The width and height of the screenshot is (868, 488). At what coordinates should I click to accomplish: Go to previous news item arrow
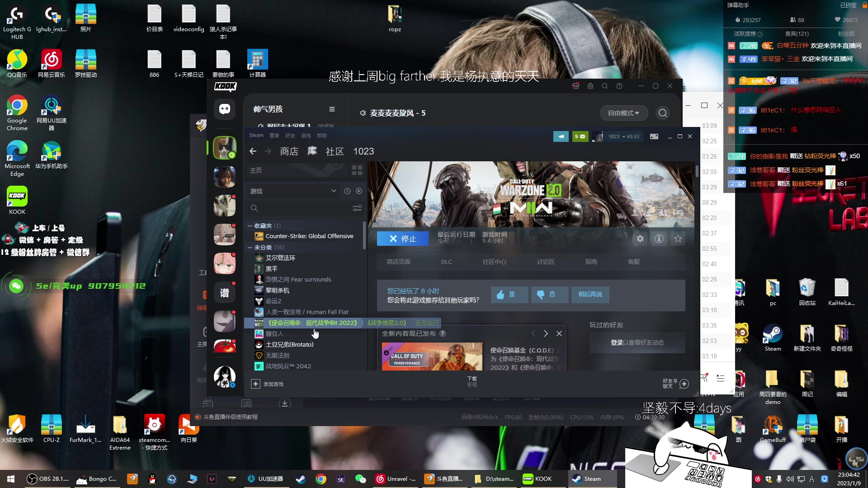click(x=533, y=333)
